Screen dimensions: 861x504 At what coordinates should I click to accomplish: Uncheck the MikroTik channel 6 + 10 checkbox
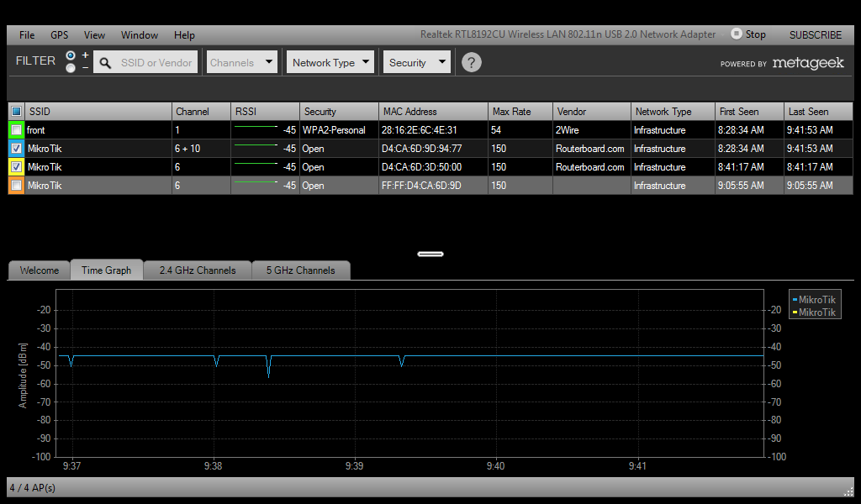(x=17, y=149)
